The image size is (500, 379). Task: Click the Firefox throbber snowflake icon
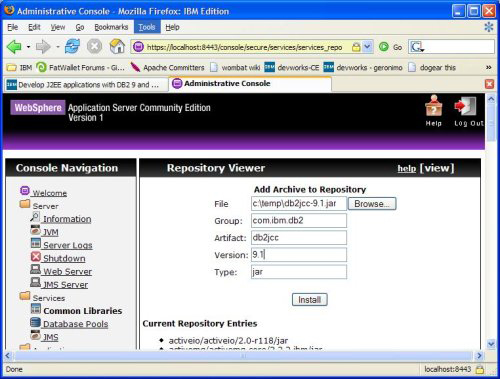coord(489,27)
